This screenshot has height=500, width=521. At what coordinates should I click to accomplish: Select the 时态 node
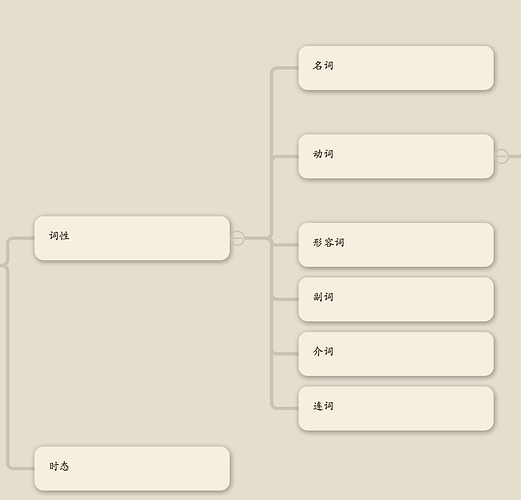coord(132,468)
